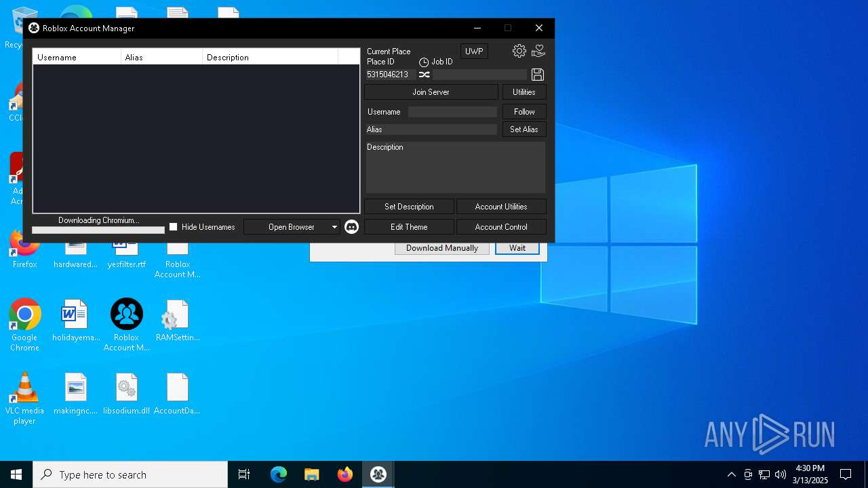
Task: Open Microsoft Edge from taskbar
Action: [279, 474]
